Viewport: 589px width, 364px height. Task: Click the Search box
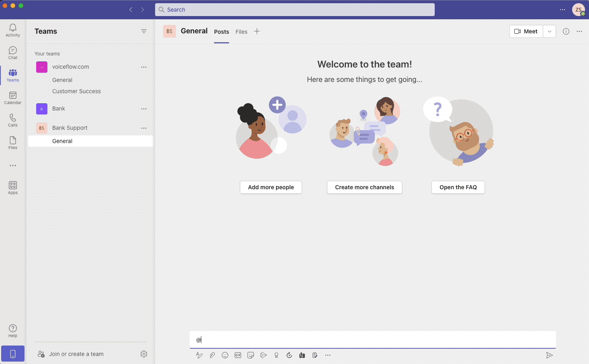(x=295, y=10)
